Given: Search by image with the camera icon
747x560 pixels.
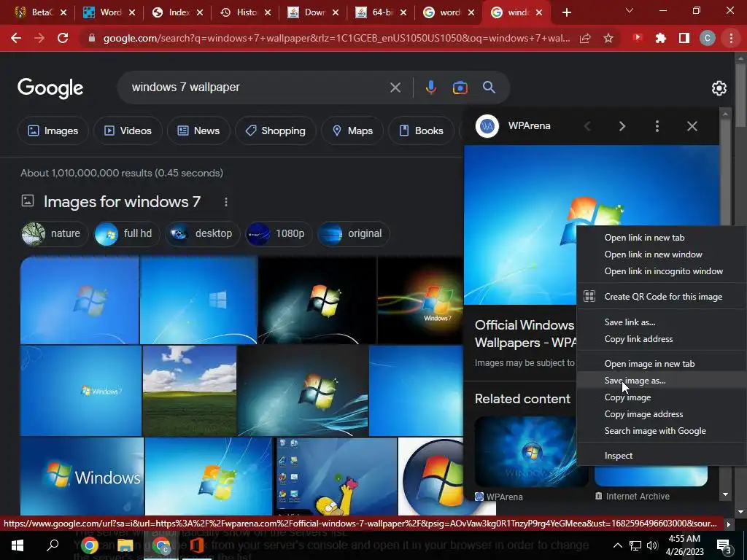Looking at the screenshot, I should pyautogui.click(x=460, y=87).
